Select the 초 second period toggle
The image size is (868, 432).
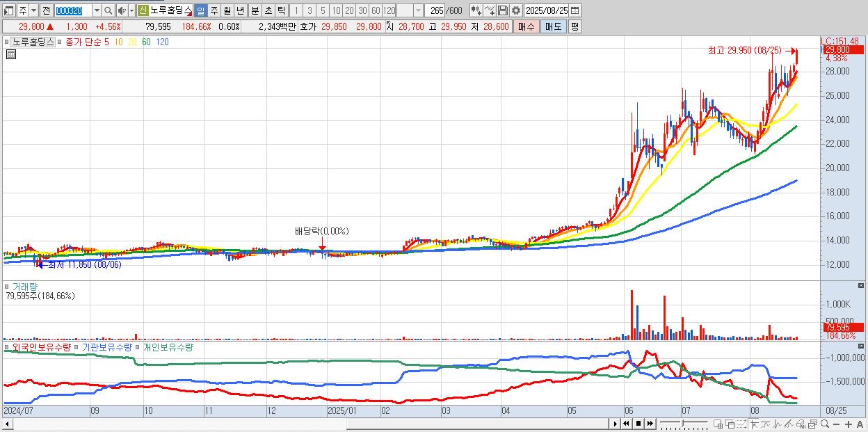[x=268, y=10]
